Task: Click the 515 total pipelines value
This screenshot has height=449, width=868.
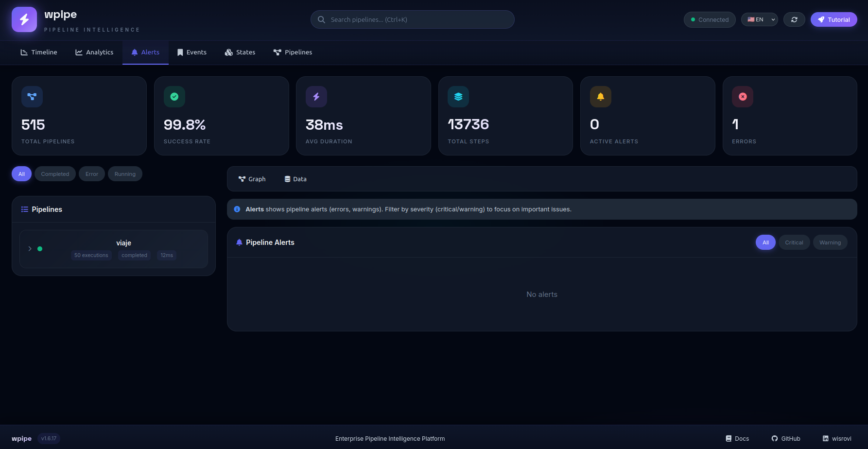Action: 33,125
